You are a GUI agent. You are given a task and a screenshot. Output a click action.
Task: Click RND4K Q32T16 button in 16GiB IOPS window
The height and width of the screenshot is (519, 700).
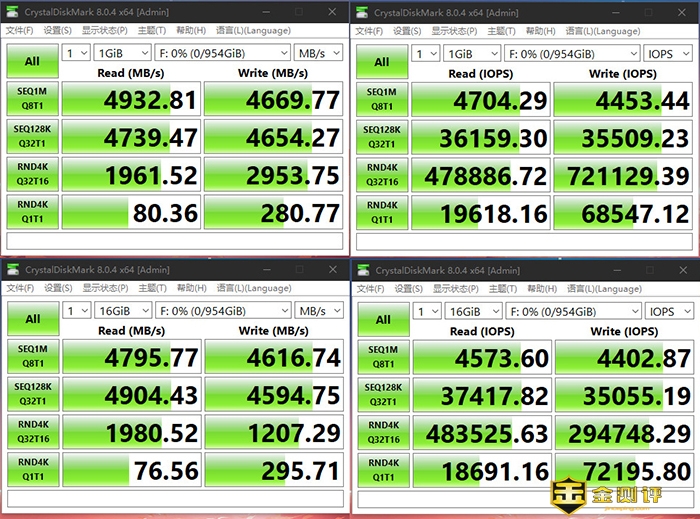coord(383,432)
